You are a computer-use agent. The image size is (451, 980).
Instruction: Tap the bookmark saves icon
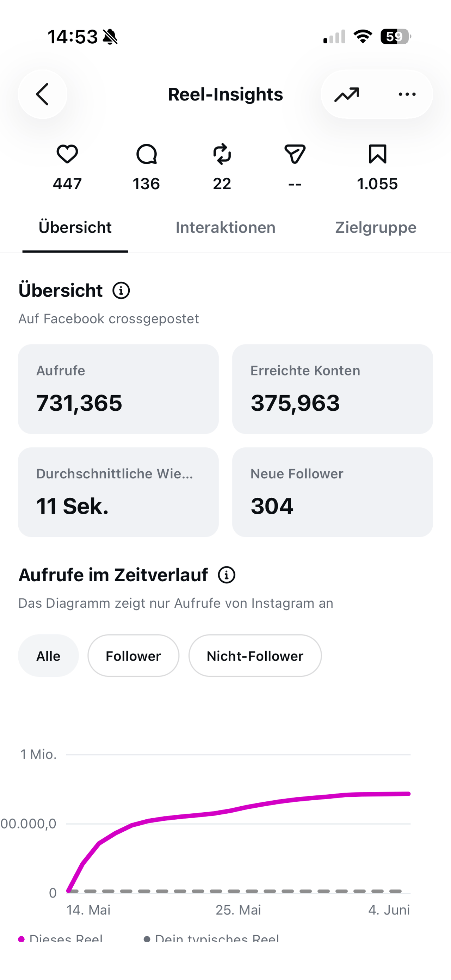click(x=378, y=154)
